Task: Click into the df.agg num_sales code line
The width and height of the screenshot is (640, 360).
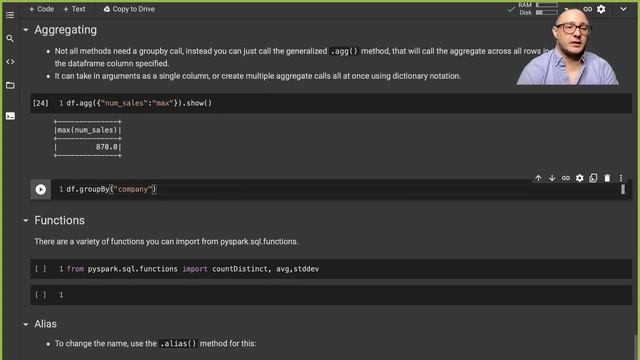Action: [139, 103]
